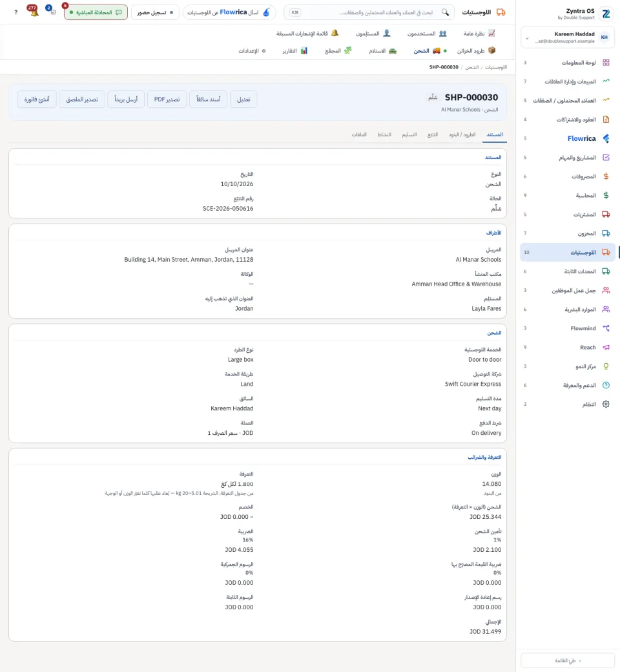620x672 pixels.
Task: Switch to the Activity tab (النشاط)
Action: click(384, 134)
